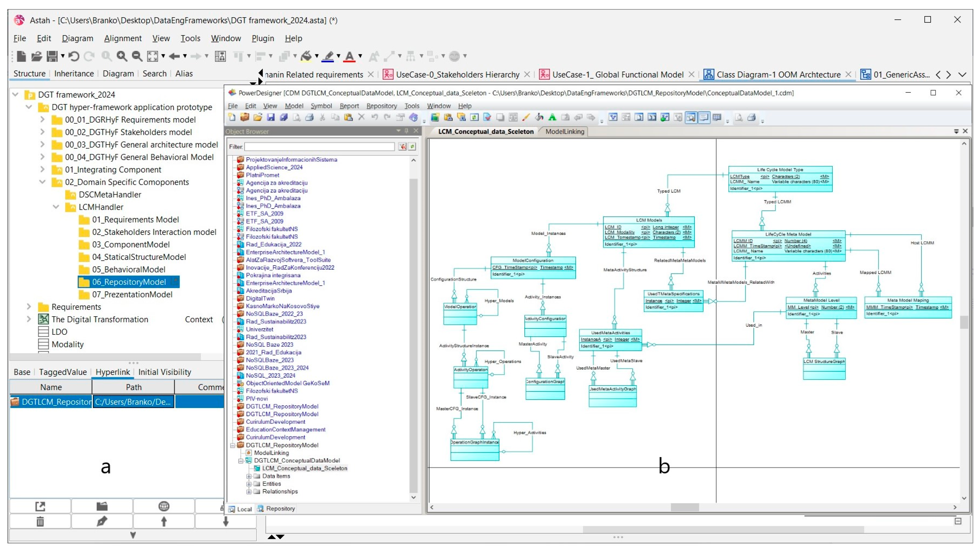Click the globe icon to add a URL hyperlink

164,506
